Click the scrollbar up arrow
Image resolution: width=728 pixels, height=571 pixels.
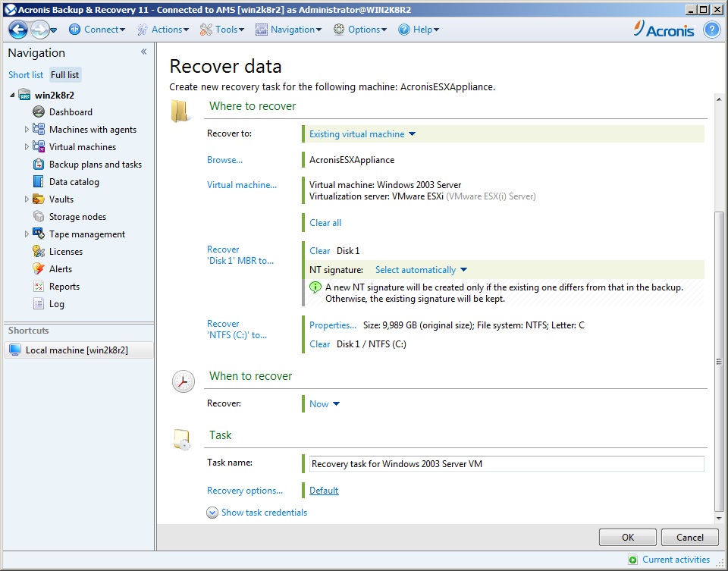coord(719,99)
